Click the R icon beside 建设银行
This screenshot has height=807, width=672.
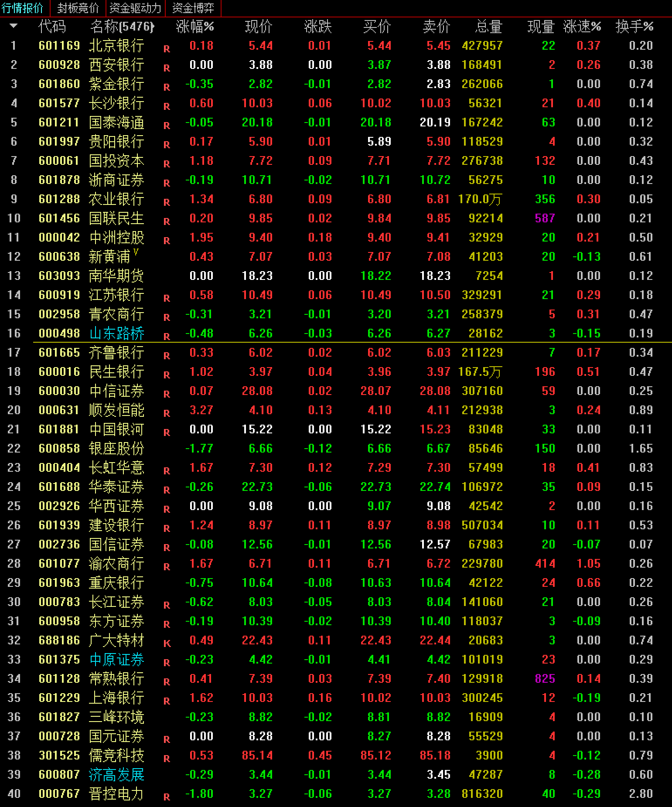(167, 528)
